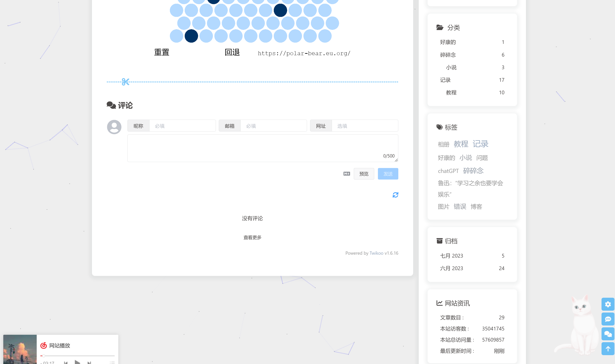This screenshot has height=364, width=615.
Task: Click the 预览 preview button
Action: (x=364, y=174)
